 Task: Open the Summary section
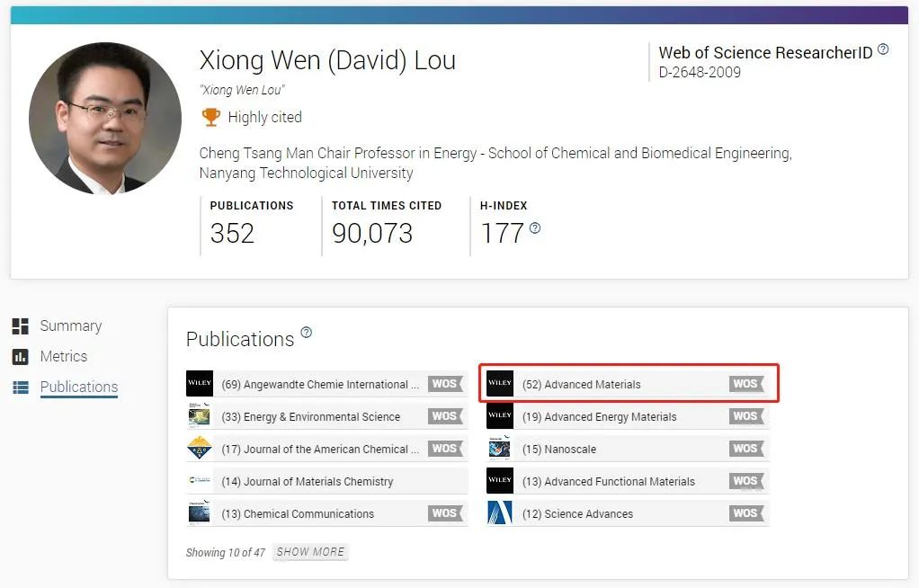point(71,326)
